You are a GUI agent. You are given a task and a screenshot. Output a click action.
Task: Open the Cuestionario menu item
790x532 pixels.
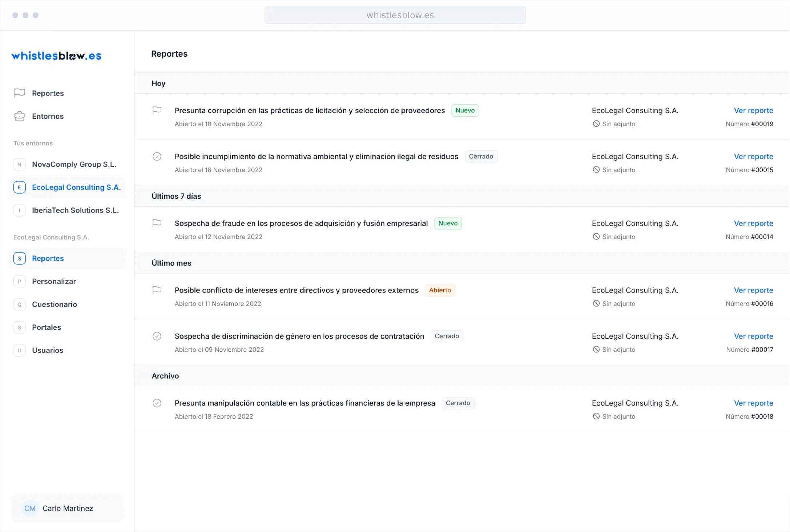[55, 305]
